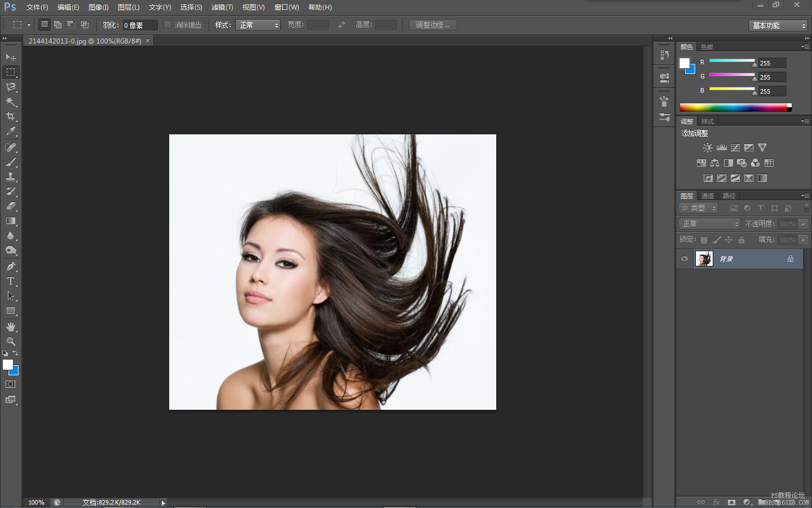Switch to the 通道 channels tab

tap(708, 196)
